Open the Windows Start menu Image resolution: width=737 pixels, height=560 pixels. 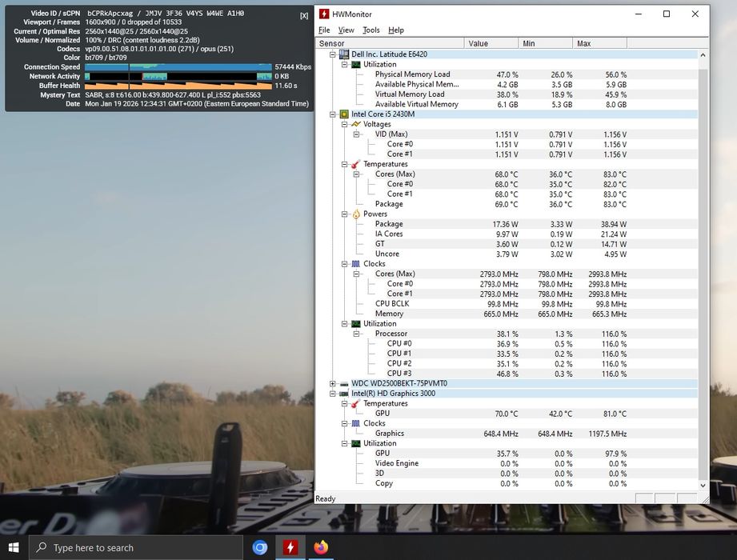click(14, 547)
